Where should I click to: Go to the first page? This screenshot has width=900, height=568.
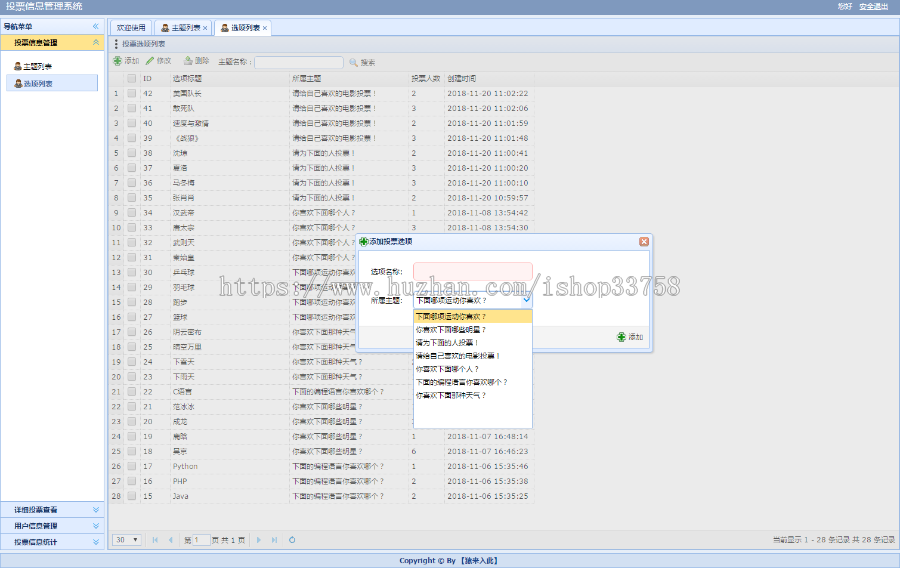click(155, 540)
